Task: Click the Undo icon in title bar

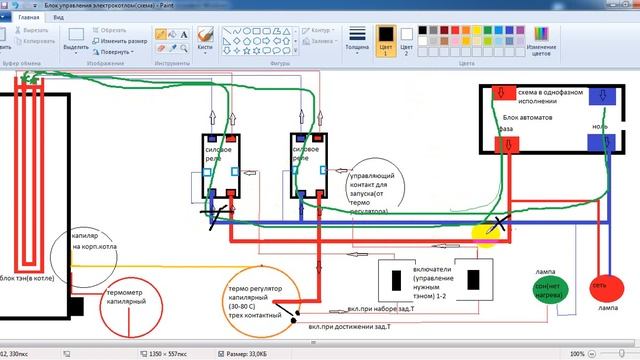Action: point(16,5)
